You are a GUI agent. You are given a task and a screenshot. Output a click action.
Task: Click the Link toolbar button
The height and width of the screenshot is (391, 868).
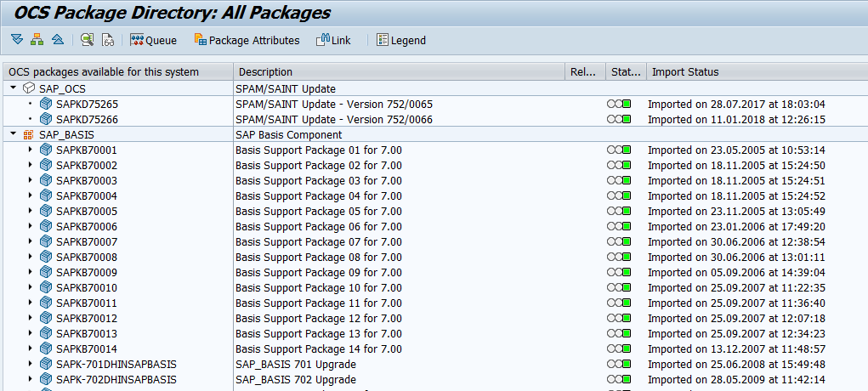(x=333, y=41)
